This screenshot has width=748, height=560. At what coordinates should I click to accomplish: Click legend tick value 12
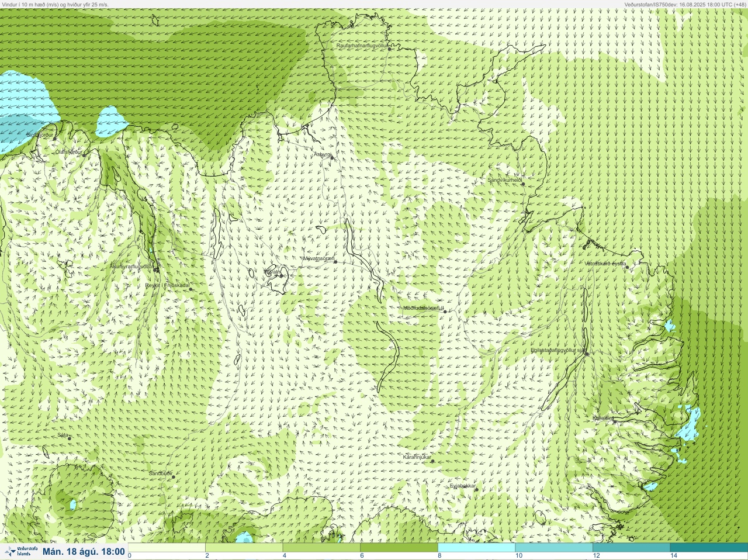(x=596, y=556)
